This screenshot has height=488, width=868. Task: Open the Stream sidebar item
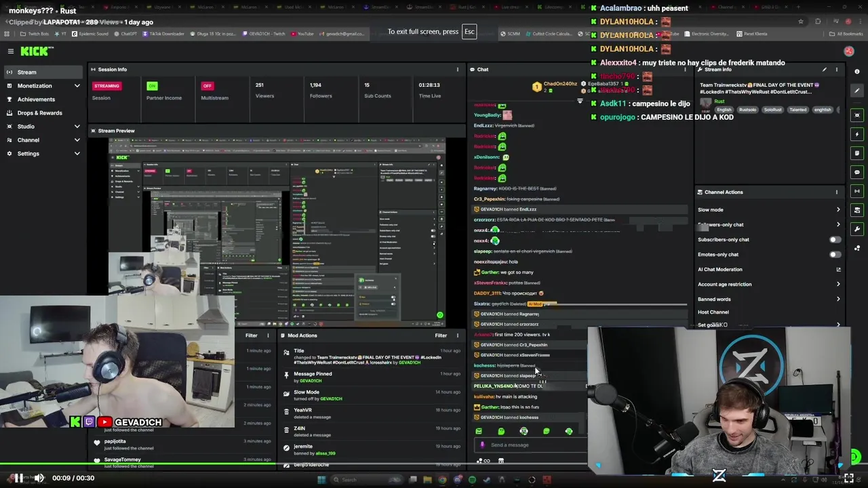[x=42, y=72]
